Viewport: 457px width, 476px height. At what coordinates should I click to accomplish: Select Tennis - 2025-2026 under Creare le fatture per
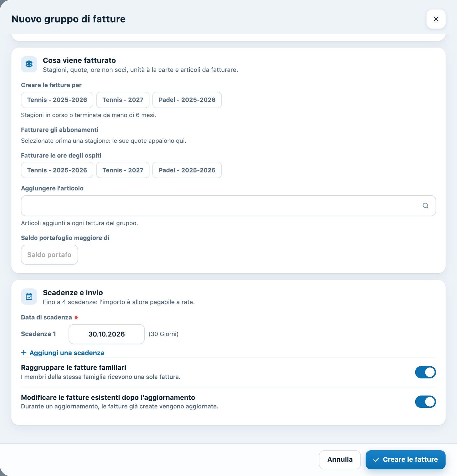(57, 100)
